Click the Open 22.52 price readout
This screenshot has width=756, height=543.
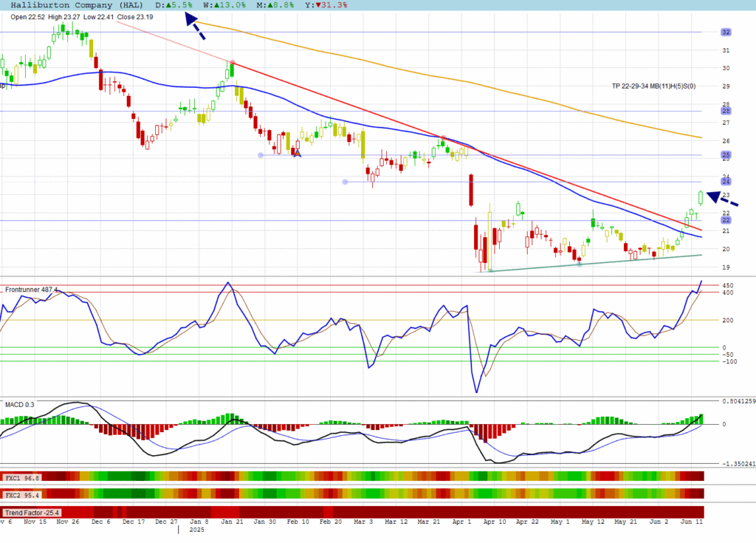point(27,17)
